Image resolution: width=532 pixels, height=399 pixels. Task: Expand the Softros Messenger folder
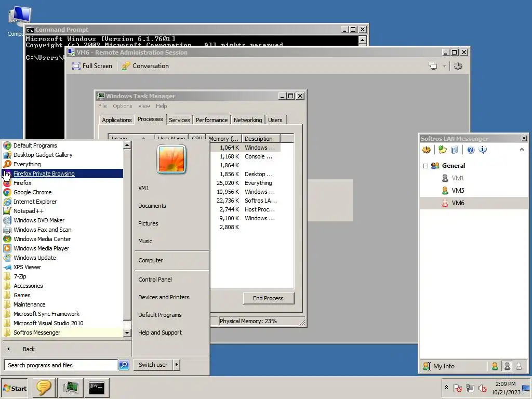point(63,332)
